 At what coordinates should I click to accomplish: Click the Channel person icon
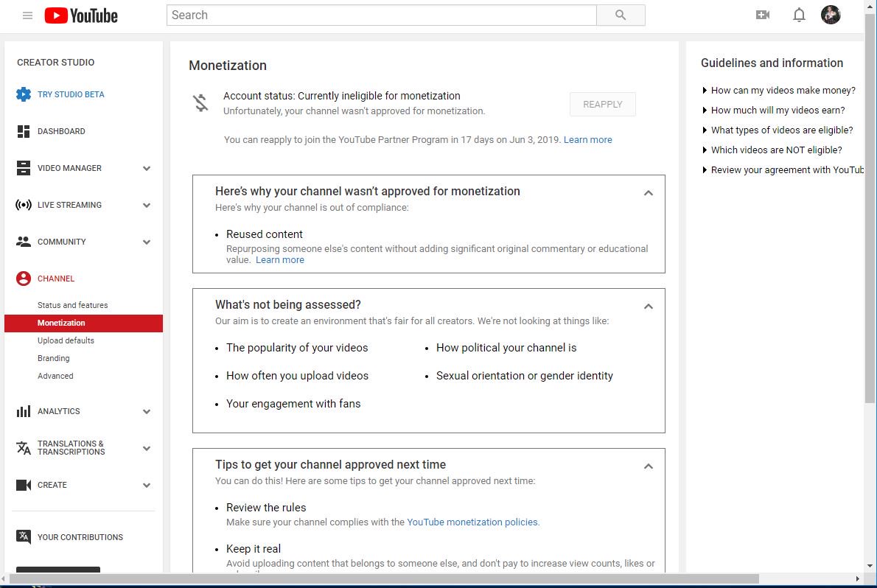(x=24, y=279)
